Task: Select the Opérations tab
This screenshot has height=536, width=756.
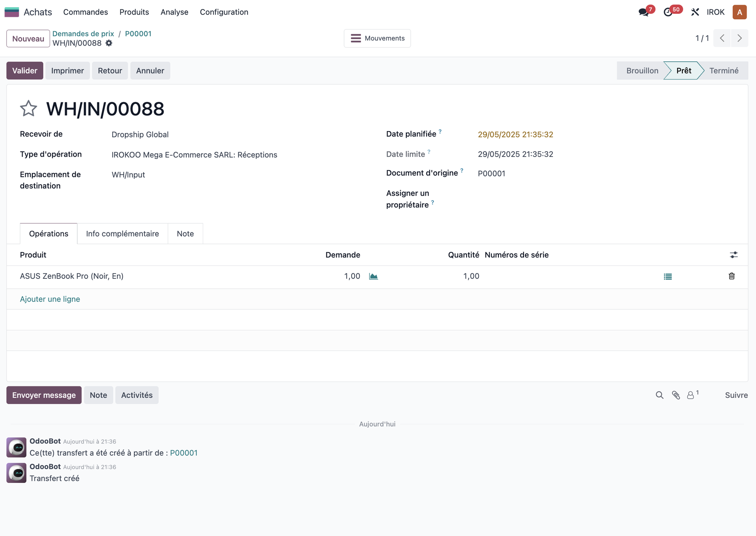Action: click(48, 234)
